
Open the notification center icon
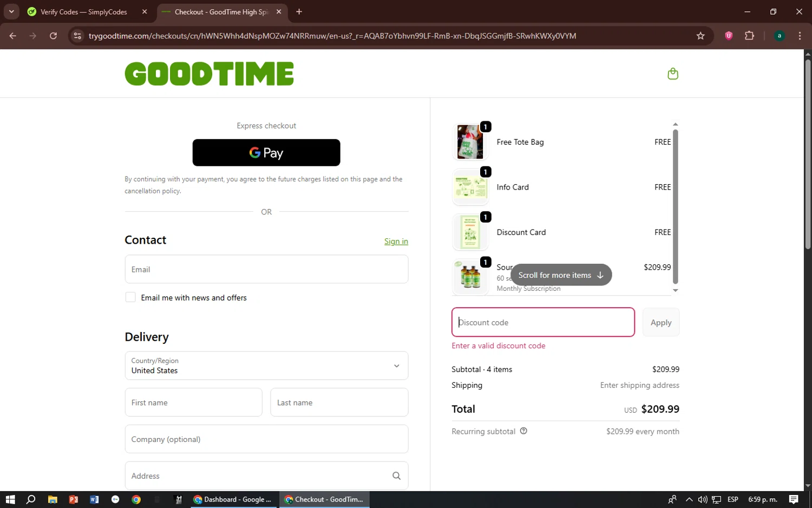pos(794,499)
